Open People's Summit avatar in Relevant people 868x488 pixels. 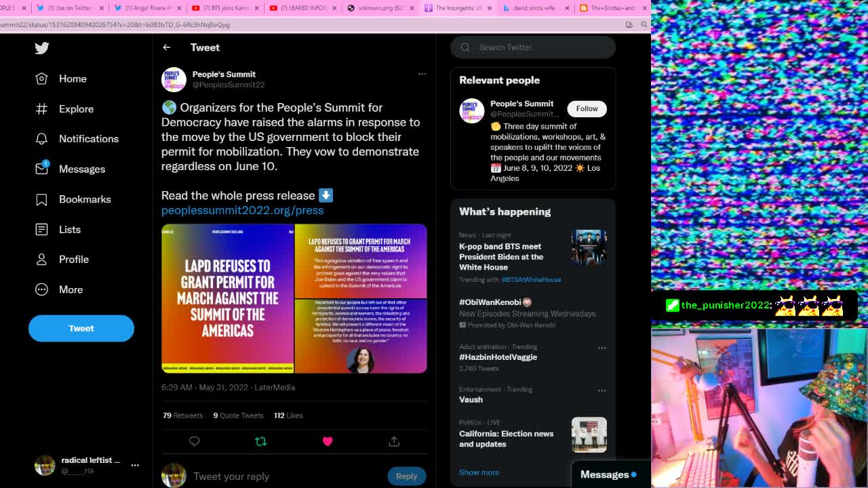coord(472,110)
